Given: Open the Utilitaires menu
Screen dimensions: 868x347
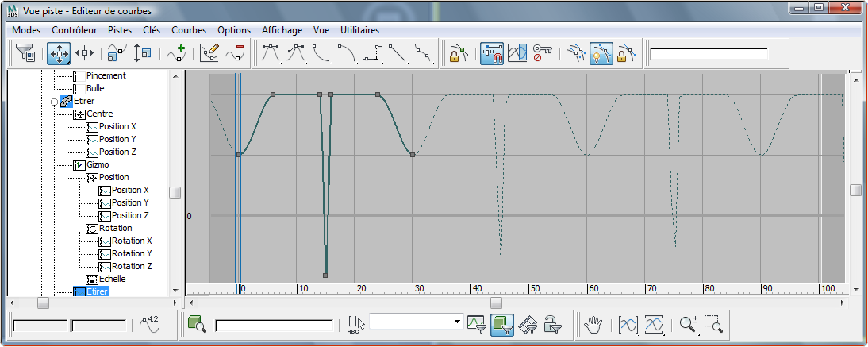Looking at the screenshot, I should click(360, 30).
